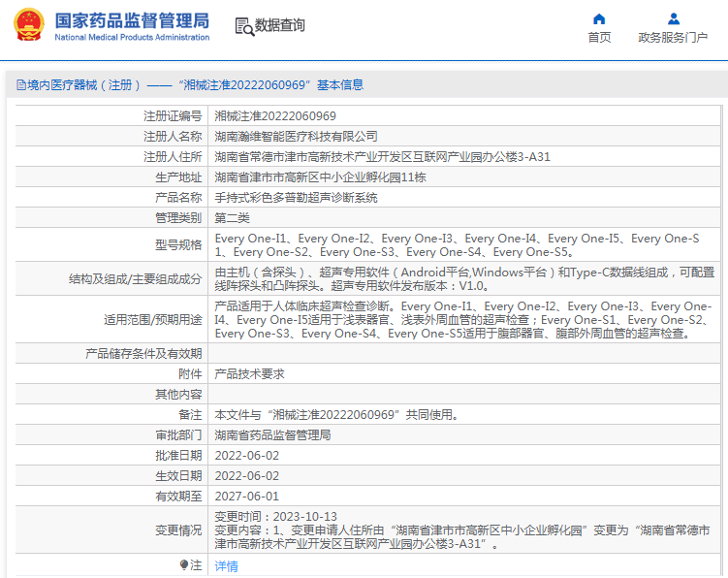Open the 详情 link
The image size is (728, 578).
226,566
